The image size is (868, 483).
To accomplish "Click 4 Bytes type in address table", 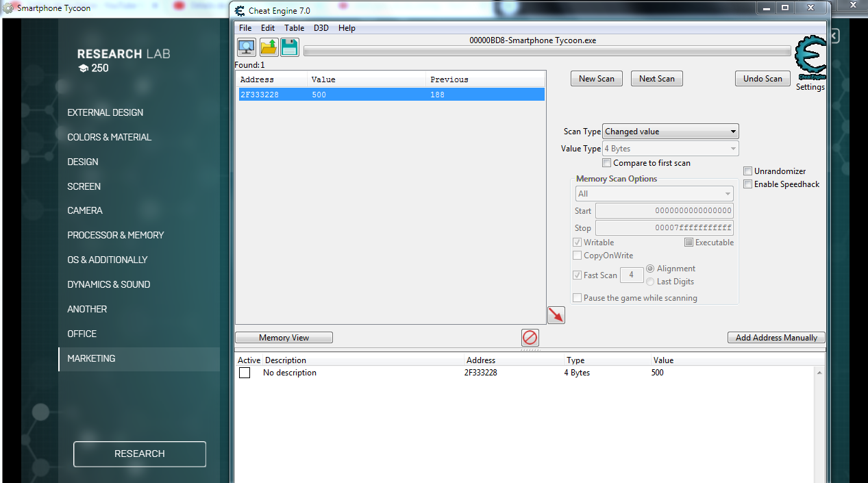I will pos(577,373).
